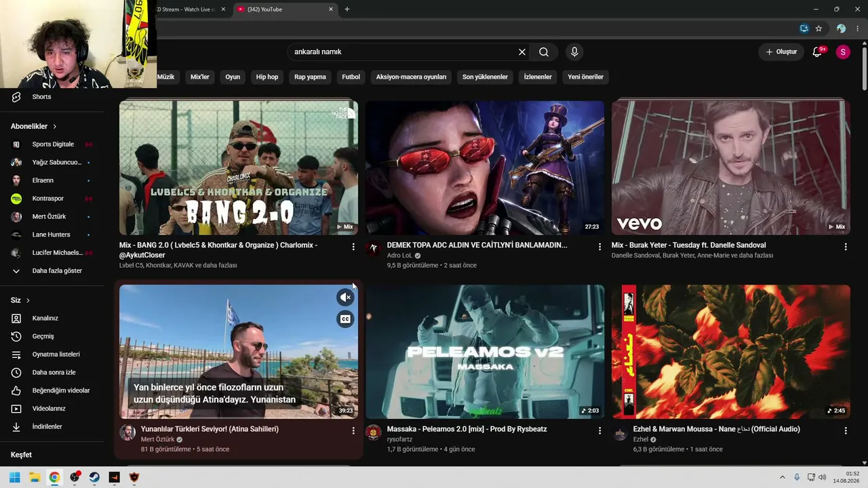868x488 pixels.
Task: Select the Son yüklenenler chip
Action: tap(485, 77)
